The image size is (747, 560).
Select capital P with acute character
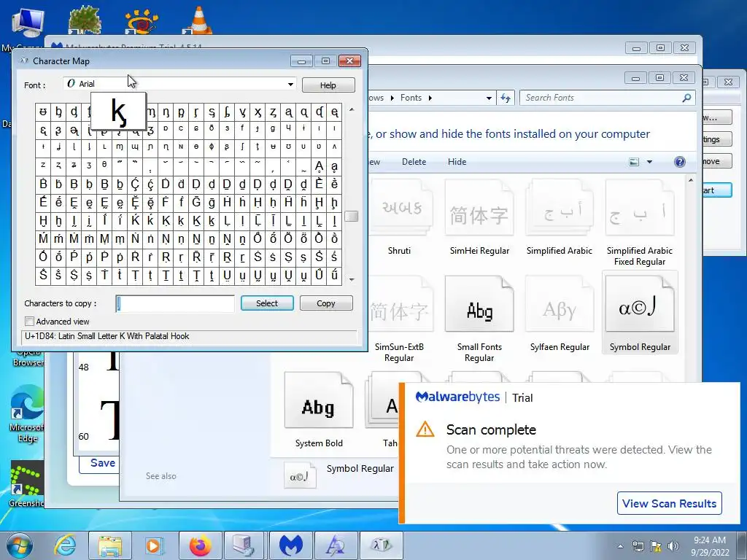[x=74, y=257]
